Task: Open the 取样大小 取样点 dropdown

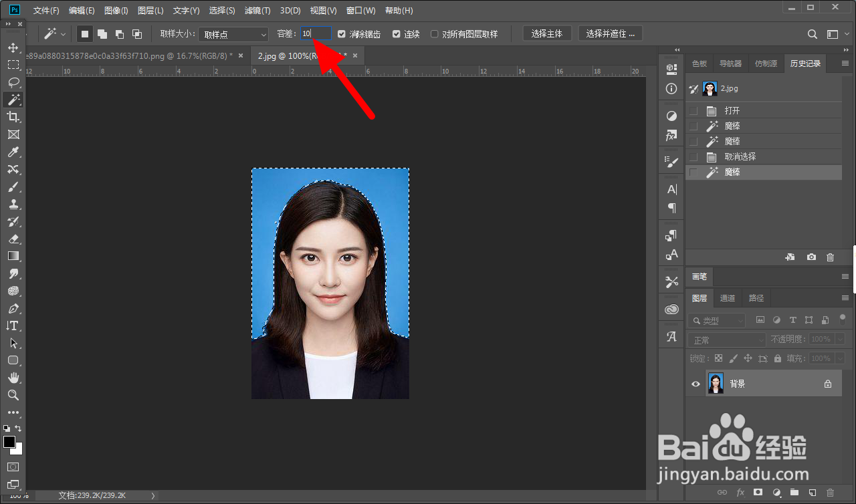Action: [x=233, y=34]
